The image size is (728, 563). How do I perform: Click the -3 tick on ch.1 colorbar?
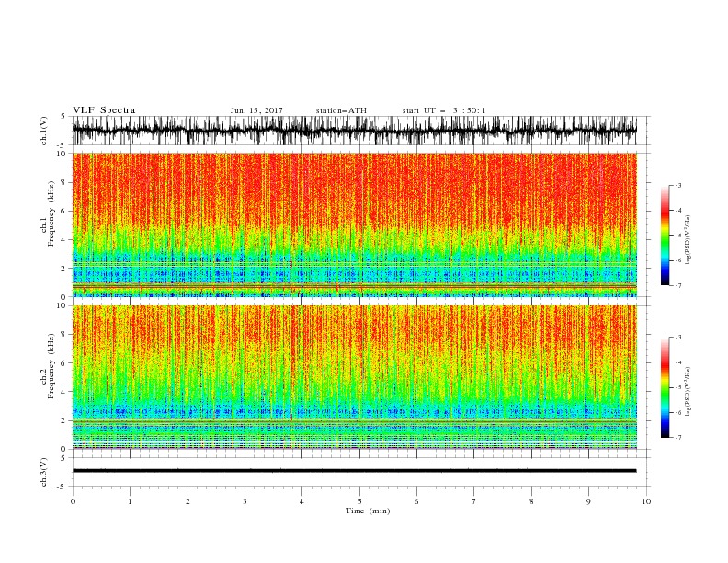pyautogui.click(x=677, y=185)
